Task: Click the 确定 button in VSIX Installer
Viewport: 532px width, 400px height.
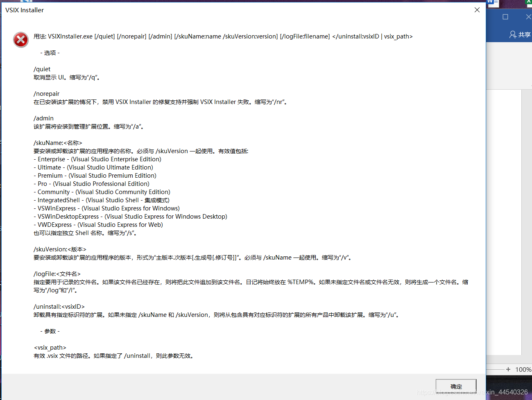Action: point(456,386)
